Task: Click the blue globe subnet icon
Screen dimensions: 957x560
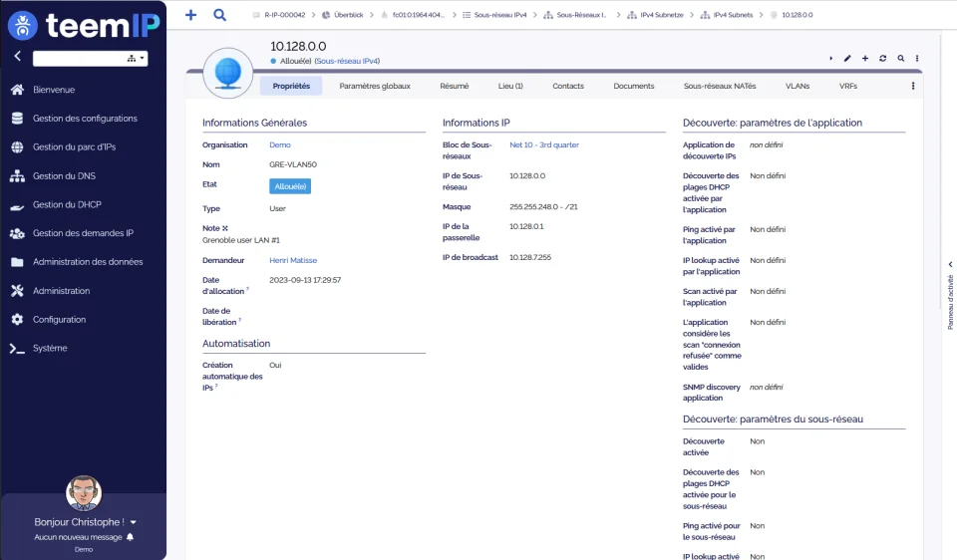Action: tap(228, 73)
